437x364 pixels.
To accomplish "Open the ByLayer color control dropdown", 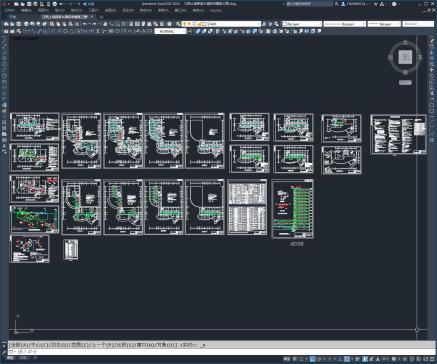I will (x=302, y=24).
